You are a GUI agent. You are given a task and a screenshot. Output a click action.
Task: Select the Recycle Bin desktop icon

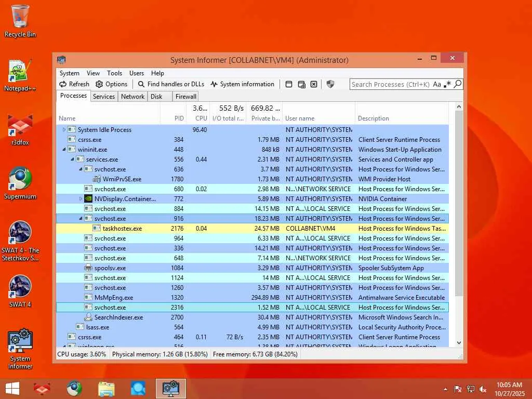pos(20,21)
